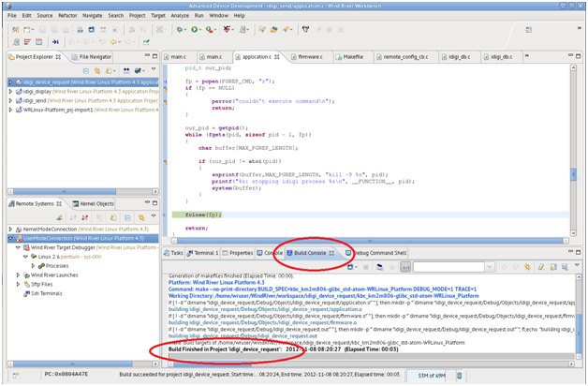Open the Refactor menu

coord(67,15)
